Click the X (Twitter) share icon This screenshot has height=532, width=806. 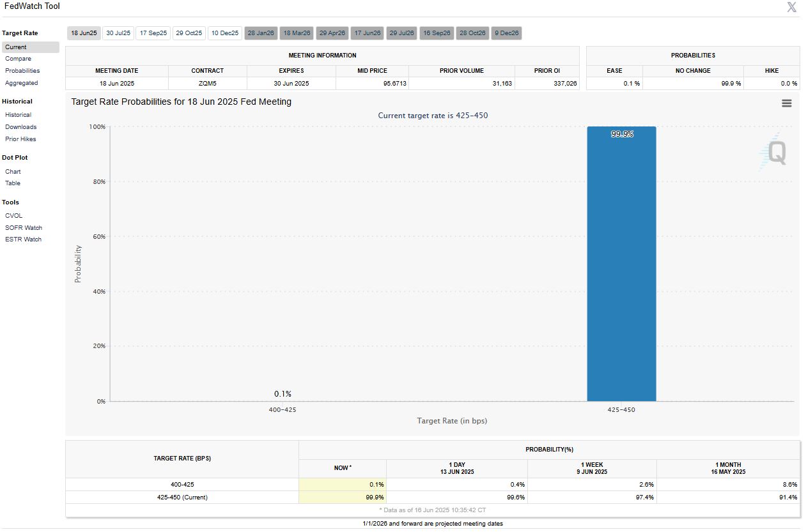791,8
